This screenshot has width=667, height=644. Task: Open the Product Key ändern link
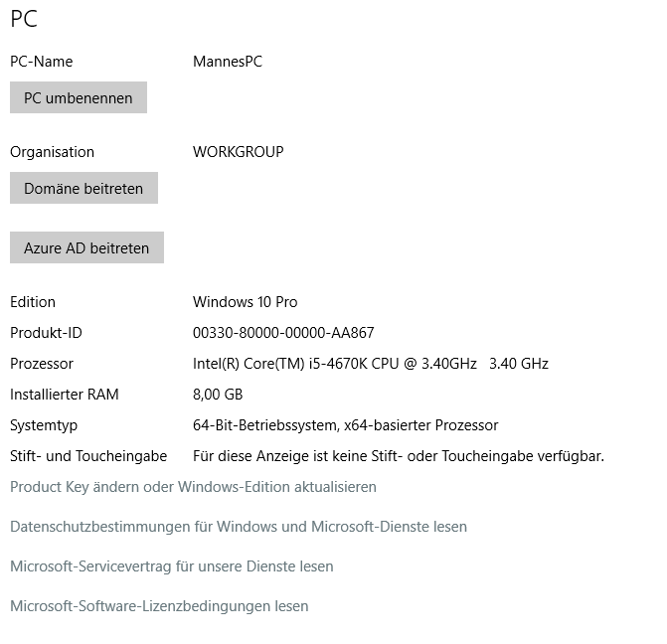click(193, 487)
